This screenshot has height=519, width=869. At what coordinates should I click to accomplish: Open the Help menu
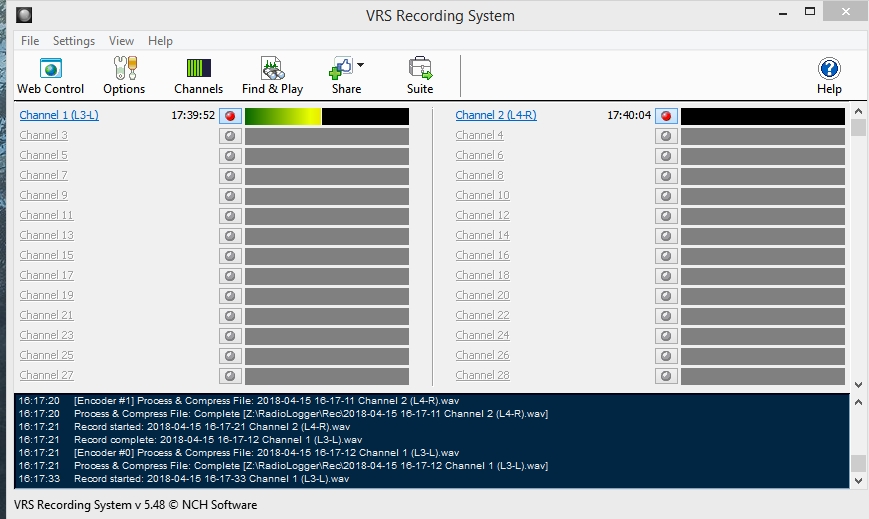160,41
